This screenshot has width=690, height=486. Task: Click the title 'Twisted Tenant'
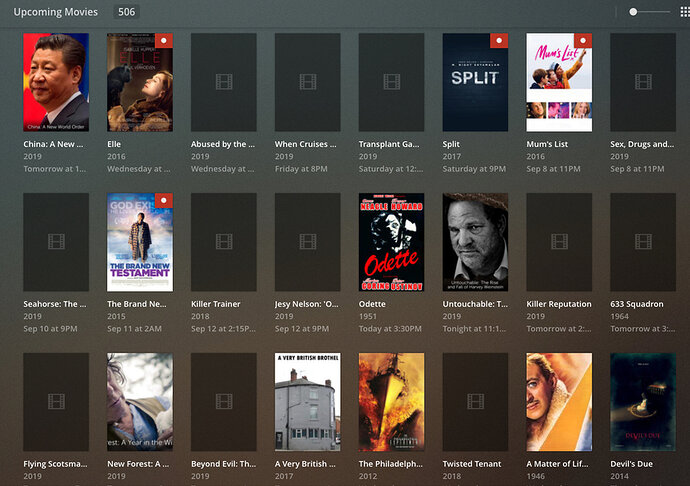coord(472,464)
